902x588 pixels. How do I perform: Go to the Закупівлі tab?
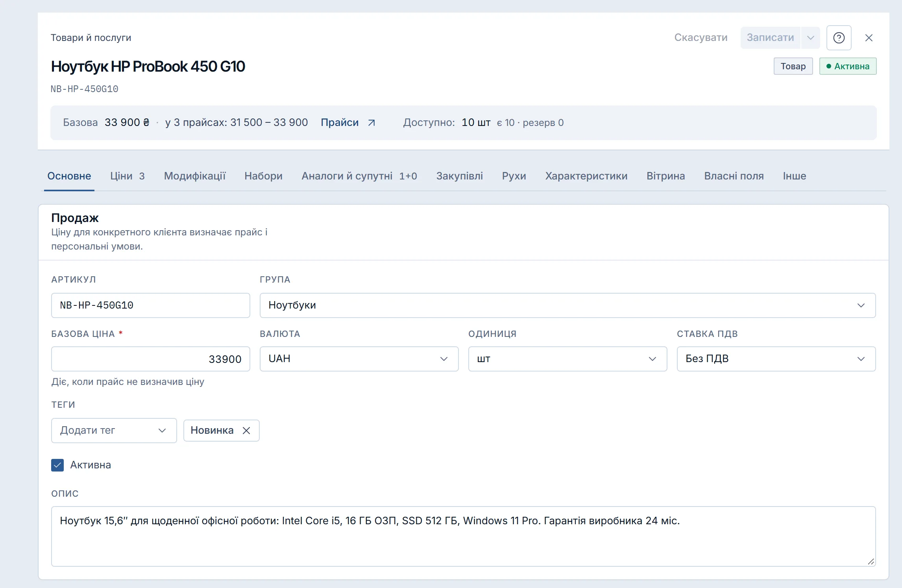[x=459, y=176]
